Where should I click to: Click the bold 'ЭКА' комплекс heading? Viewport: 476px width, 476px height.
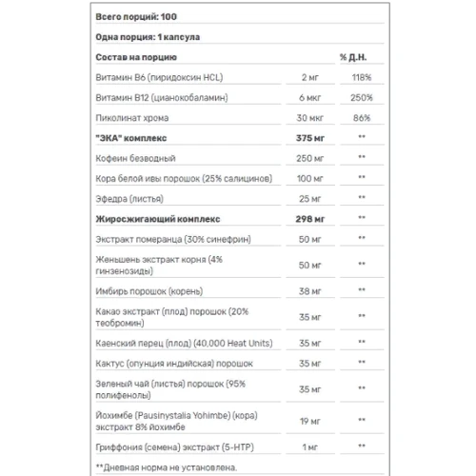click(x=131, y=138)
